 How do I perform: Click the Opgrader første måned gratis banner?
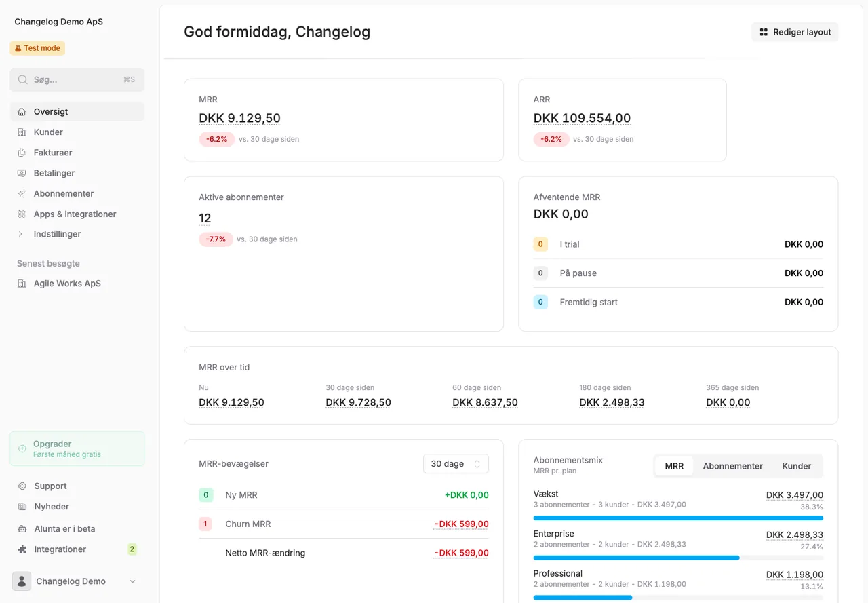pos(77,448)
